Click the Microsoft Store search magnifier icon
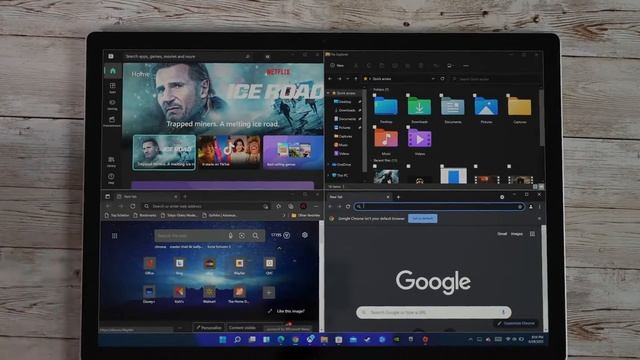 pyautogui.click(x=247, y=56)
